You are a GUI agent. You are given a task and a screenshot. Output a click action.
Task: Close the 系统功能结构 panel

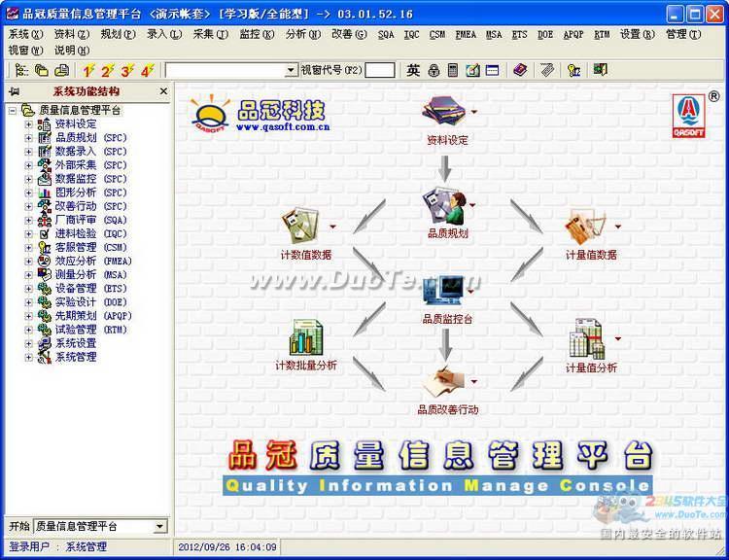coord(163,91)
